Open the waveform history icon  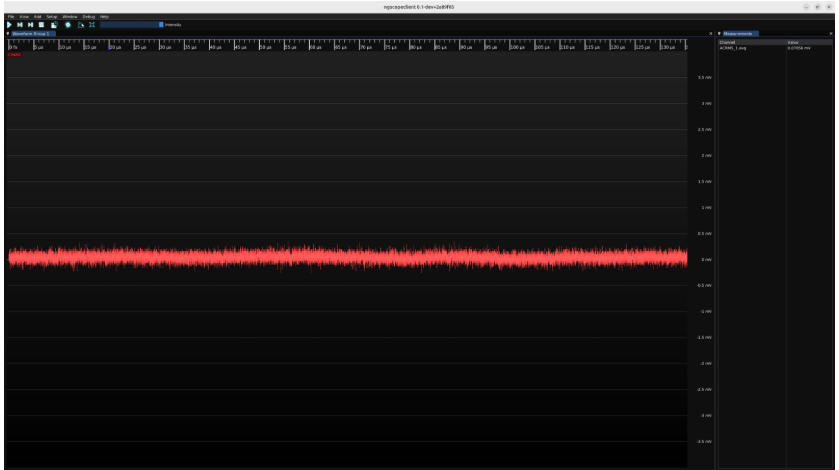pyautogui.click(x=54, y=24)
